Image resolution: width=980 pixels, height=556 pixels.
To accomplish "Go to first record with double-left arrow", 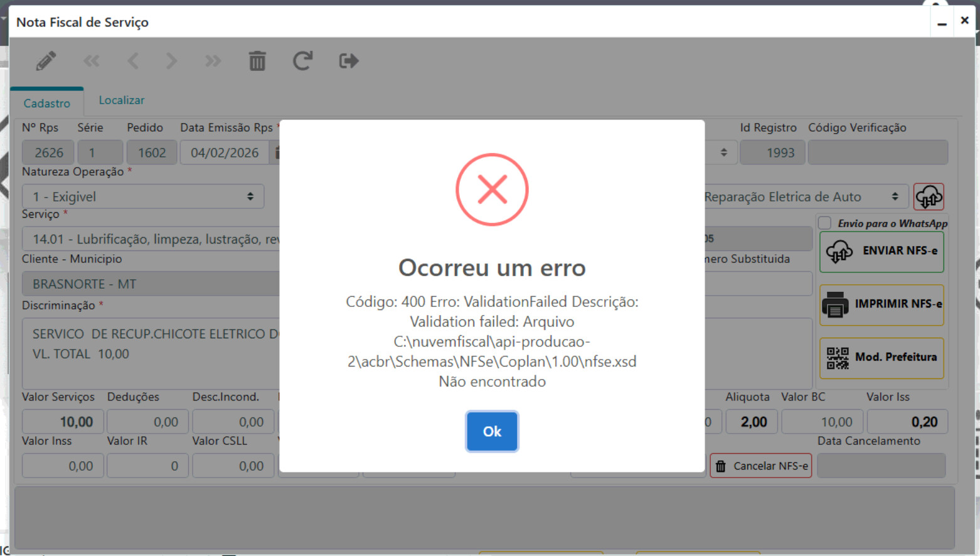I will click(x=92, y=61).
